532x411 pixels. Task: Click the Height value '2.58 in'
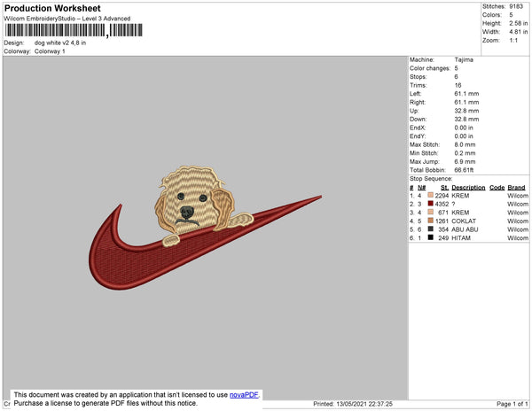[x=518, y=23]
